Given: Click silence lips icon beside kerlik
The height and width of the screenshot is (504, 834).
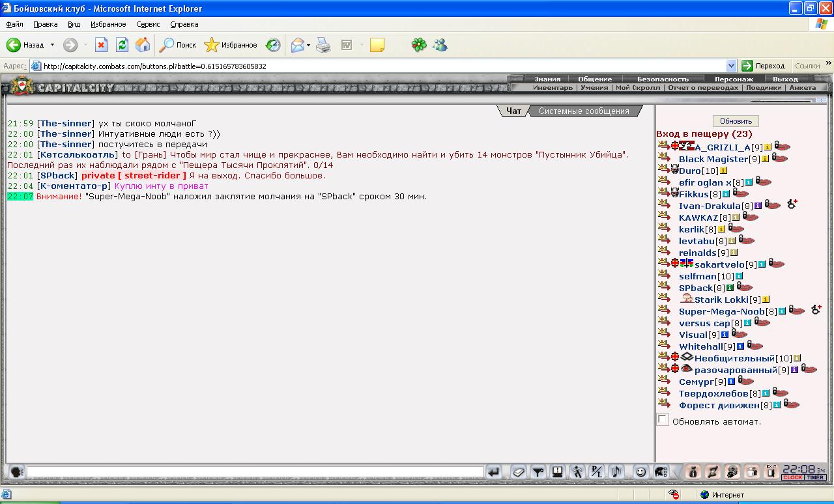Looking at the screenshot, I should pos(736,229).
